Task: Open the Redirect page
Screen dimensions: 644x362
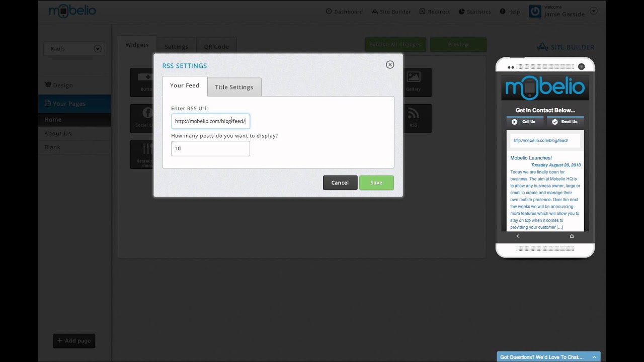Action: 435,12
